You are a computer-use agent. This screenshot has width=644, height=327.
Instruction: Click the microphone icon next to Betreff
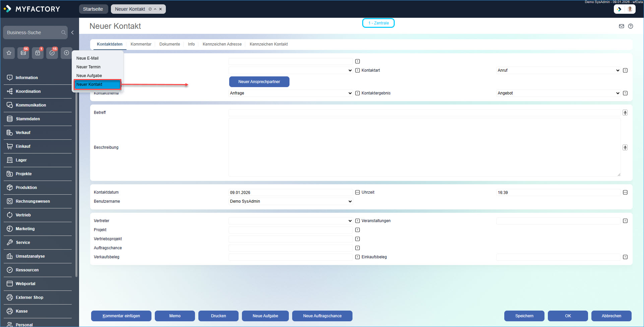pos(625,113)
